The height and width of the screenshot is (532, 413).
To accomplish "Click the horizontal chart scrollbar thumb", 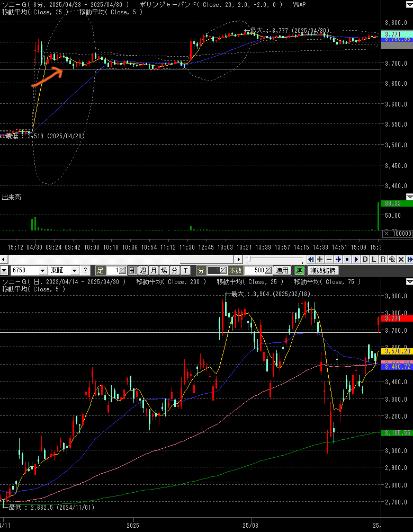I will coord(207,260).
